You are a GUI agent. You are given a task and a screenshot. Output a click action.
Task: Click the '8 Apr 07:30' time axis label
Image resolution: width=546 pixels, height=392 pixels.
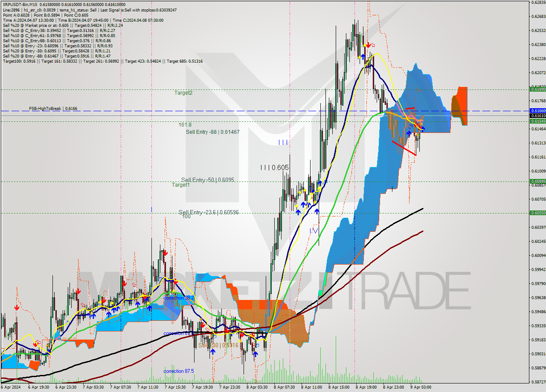pyautogui.click(x=285, y=387)
